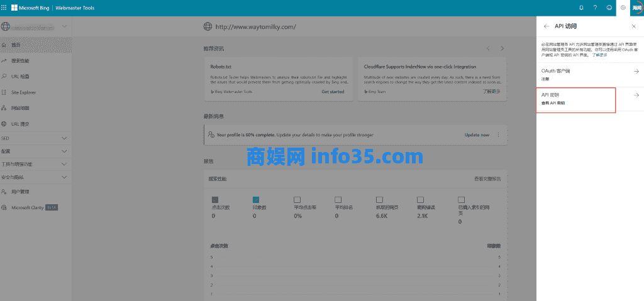The height and width of the screenshot is (301, 644).
Task: Click the arrow on the API 密钥 row
Action: (636, 96)
